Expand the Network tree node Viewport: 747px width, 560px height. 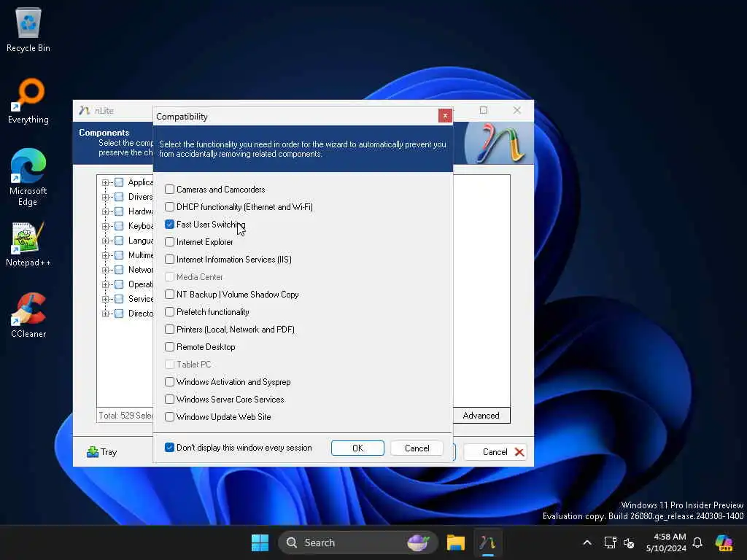[105, 270]
